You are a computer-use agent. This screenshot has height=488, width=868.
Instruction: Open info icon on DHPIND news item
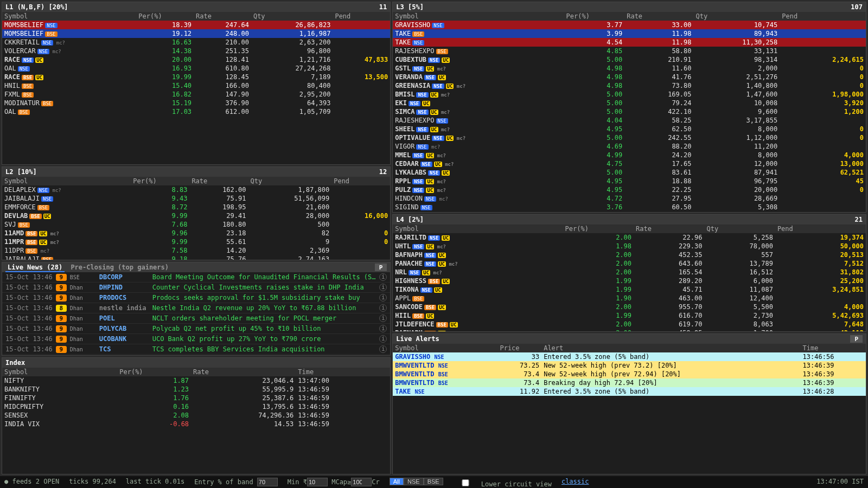383,287
